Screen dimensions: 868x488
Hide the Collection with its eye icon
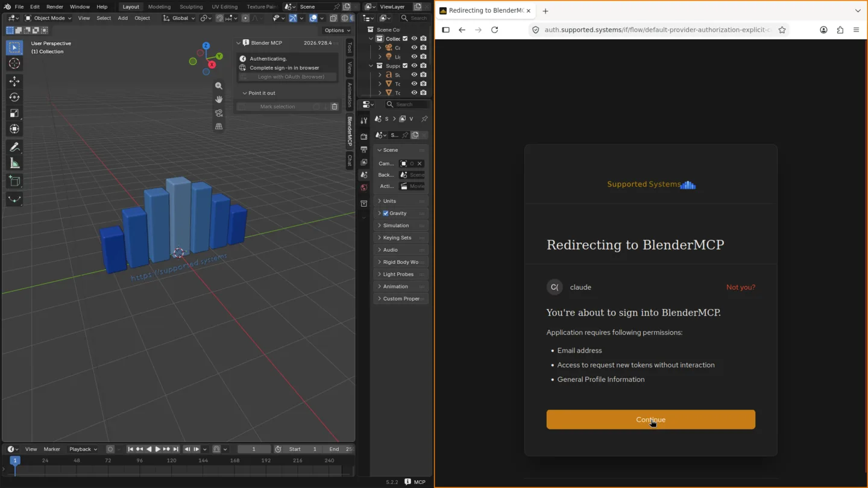pos(414,39)
